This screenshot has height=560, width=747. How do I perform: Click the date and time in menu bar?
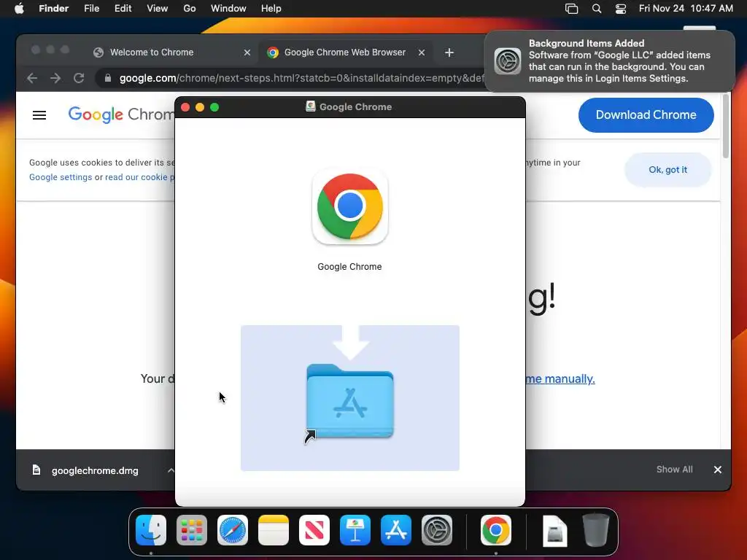pyautogui.click(x=686, y=9)
